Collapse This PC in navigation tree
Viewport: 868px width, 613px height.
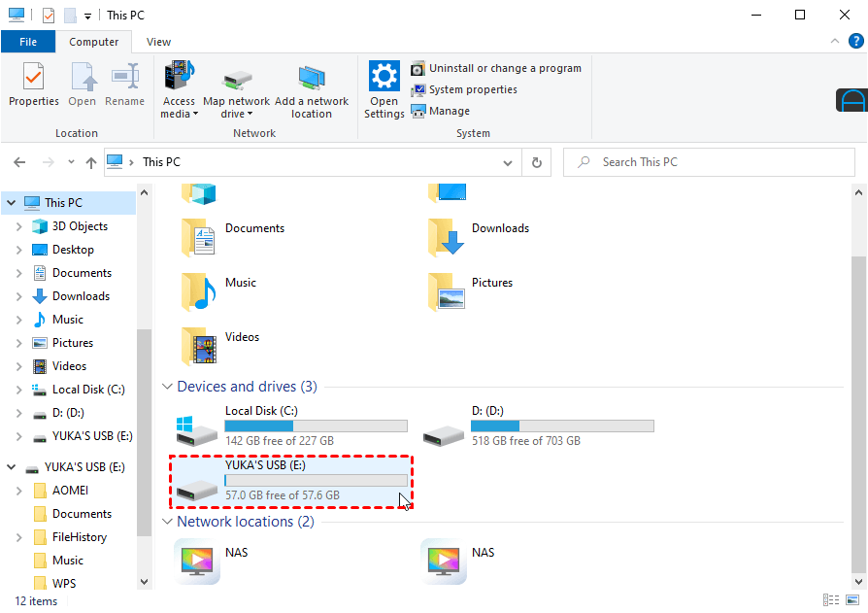pos(11,203)
